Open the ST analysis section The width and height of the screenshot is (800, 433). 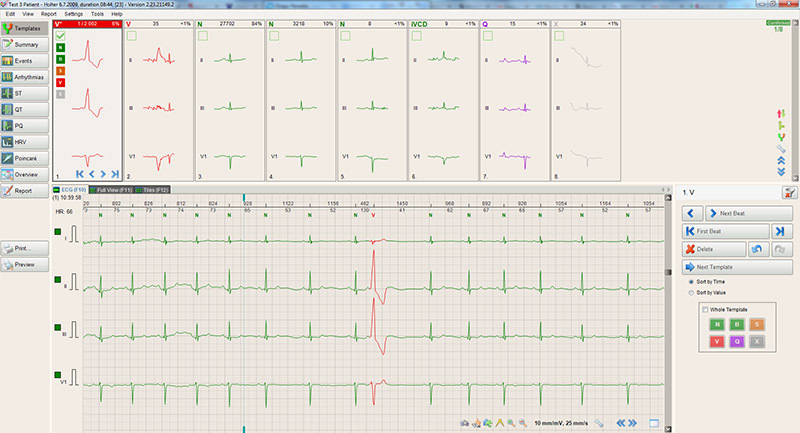pyautogui.click(x=24, y=93)
